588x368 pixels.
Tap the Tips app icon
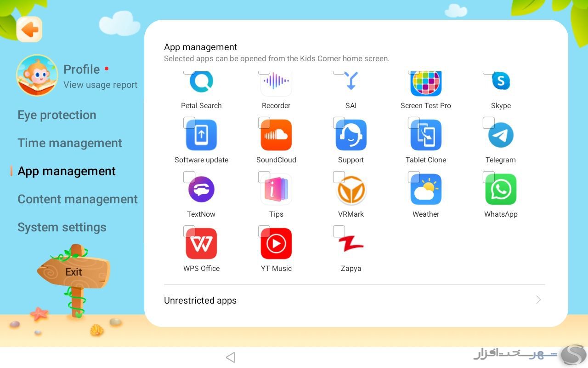276,189
